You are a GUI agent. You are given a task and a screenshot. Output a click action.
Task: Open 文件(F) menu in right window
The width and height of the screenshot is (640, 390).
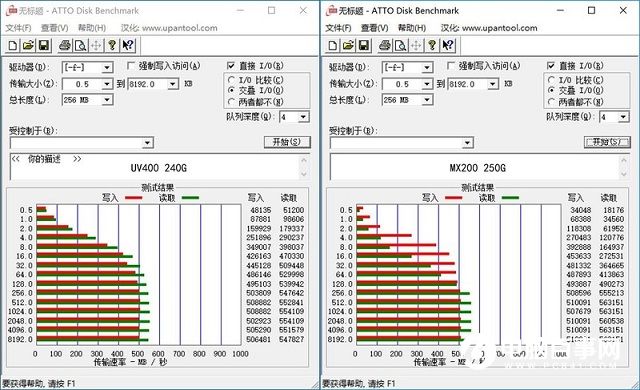coord(338,28)
